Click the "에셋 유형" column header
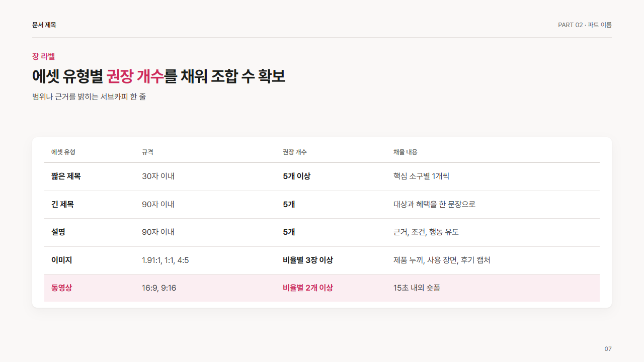Image resolution: width=644 pixels, height=362 pixels. (x=63, y=152)
